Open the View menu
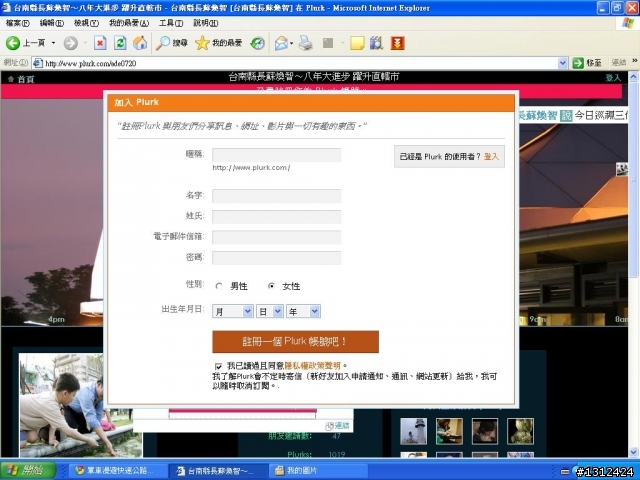The image size is (640, 480). (x=86, y=23)
